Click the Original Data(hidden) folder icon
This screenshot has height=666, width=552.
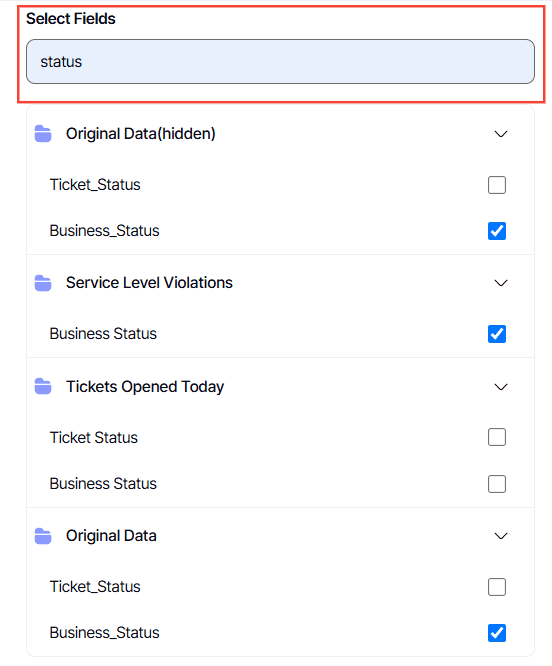[43, 134]
